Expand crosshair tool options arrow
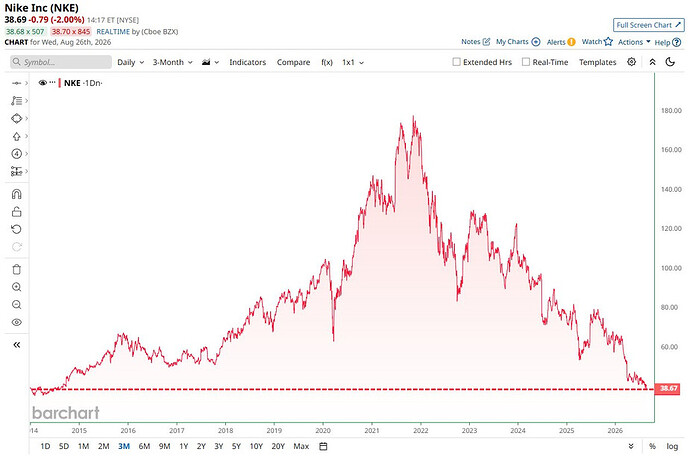Image resolution: width=690 pixels, height=456 pixels. pos(26,83)
